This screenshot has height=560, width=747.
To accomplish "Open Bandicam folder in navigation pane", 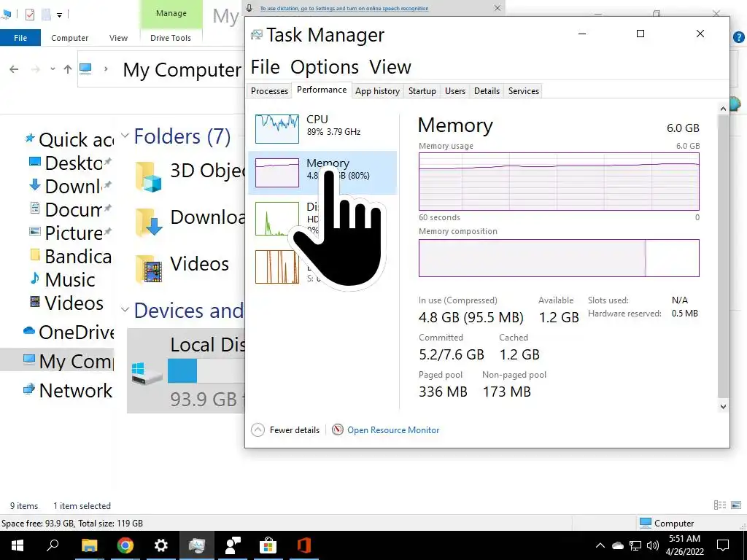I will (x=71, y=256).
